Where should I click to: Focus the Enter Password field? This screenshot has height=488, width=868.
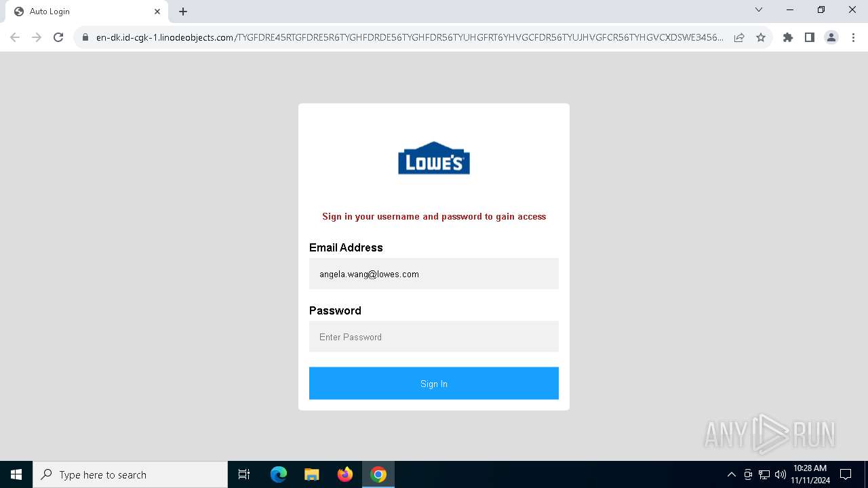[x=434, y=337]
